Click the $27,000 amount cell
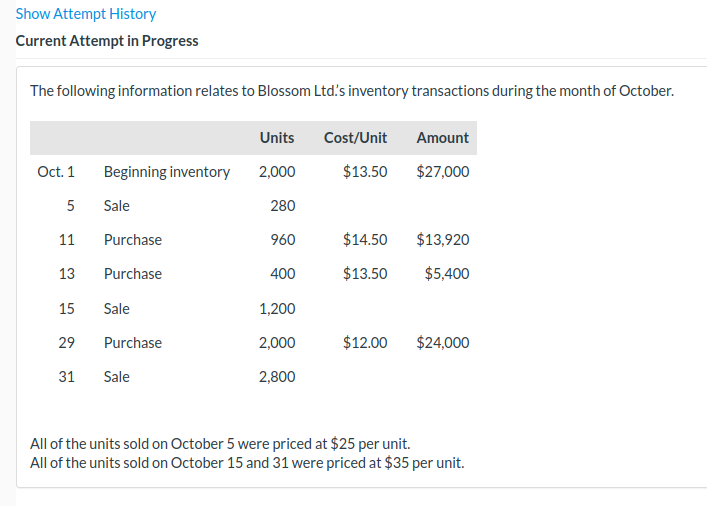This screenshot has width=707, height=506. 442,172
